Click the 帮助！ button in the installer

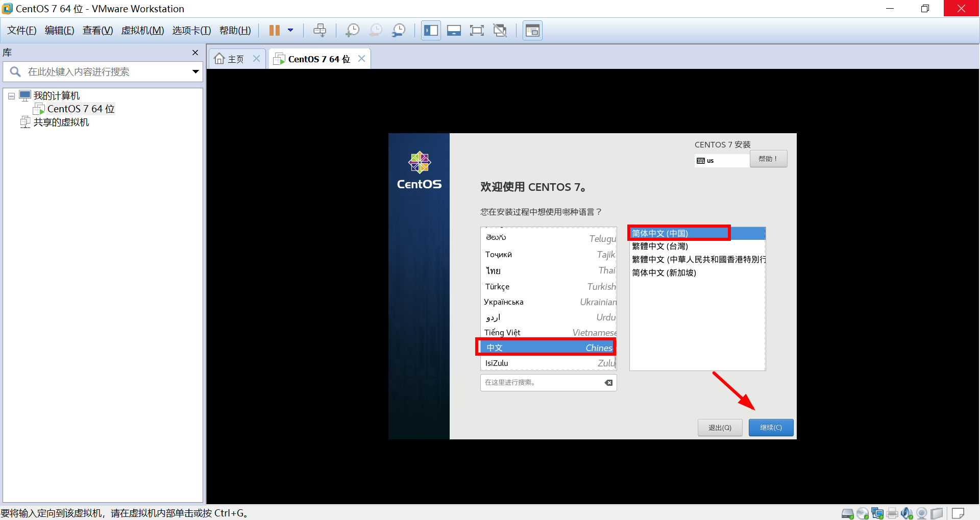coord(768,159)
